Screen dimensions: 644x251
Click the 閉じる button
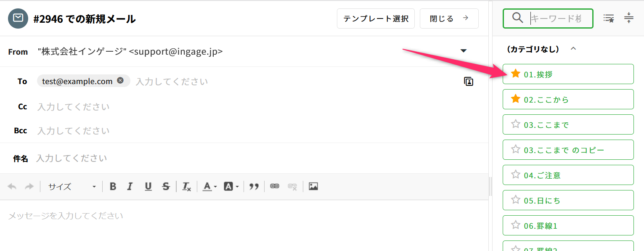449,19
